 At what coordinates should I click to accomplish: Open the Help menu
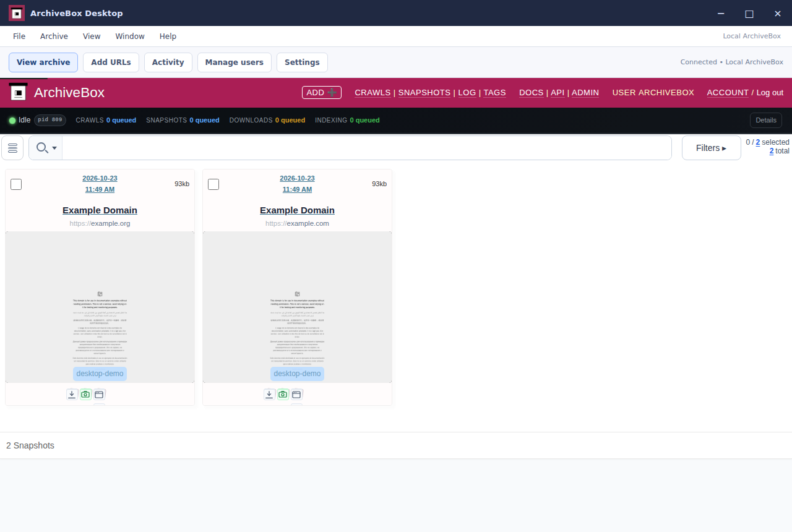pyautogui.click(x=168, y=36)
